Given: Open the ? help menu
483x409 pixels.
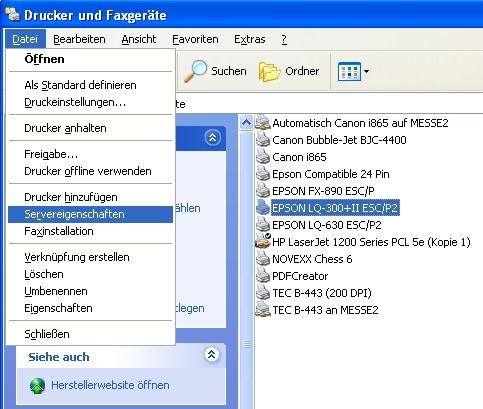Looking at the screenshot, I should click(284, 39).
